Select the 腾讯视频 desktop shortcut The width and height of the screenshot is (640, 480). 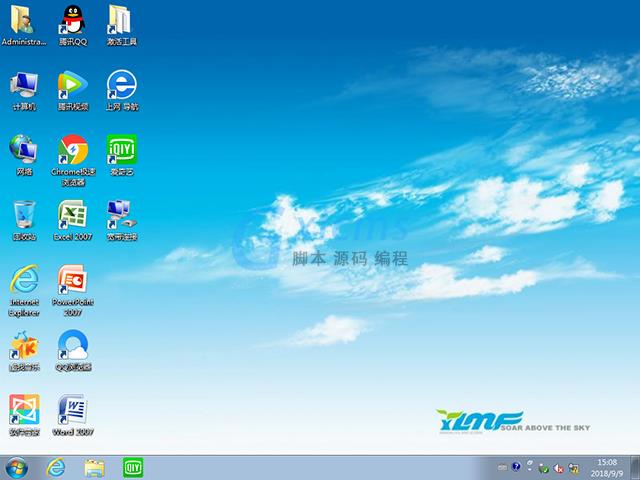tap(73, 91)
